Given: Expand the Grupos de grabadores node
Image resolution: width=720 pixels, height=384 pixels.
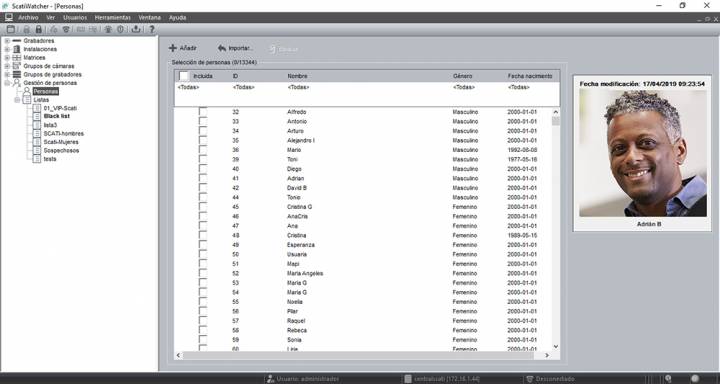Looking at the screenshot, I should [7, 74].
